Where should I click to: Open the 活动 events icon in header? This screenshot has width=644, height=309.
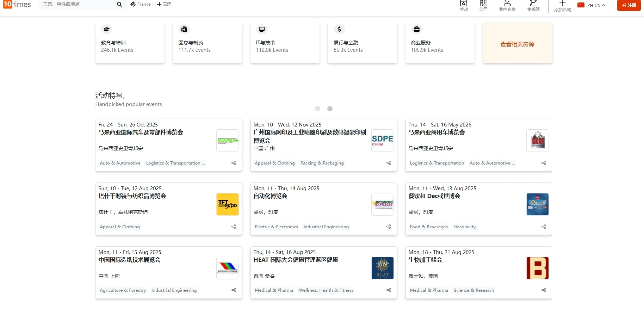464,3
